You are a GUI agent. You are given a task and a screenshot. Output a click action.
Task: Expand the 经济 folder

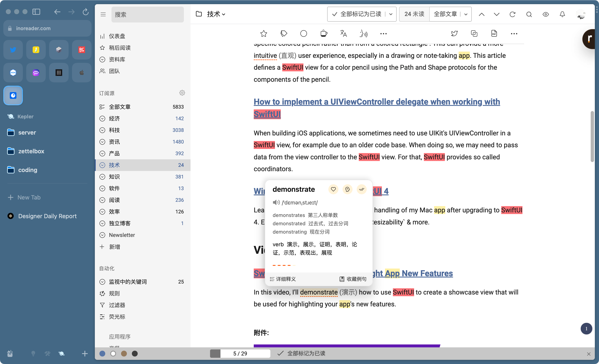tap(102, 118)
